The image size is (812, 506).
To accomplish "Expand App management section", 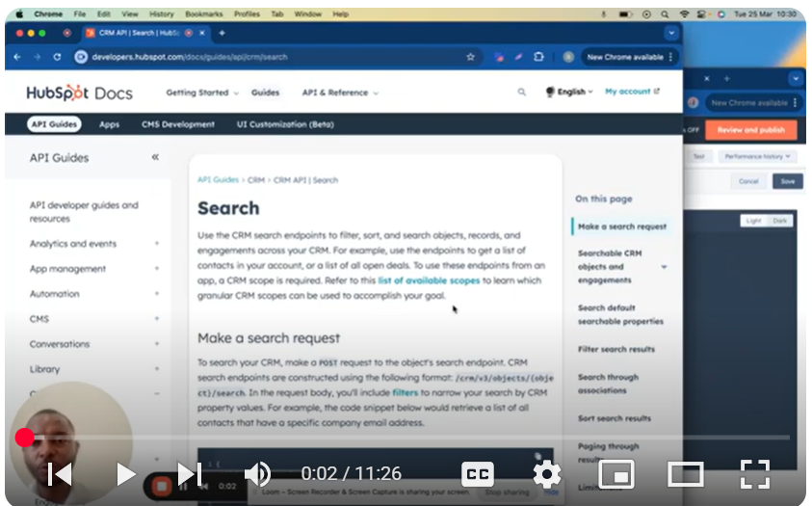I will 156,268.
